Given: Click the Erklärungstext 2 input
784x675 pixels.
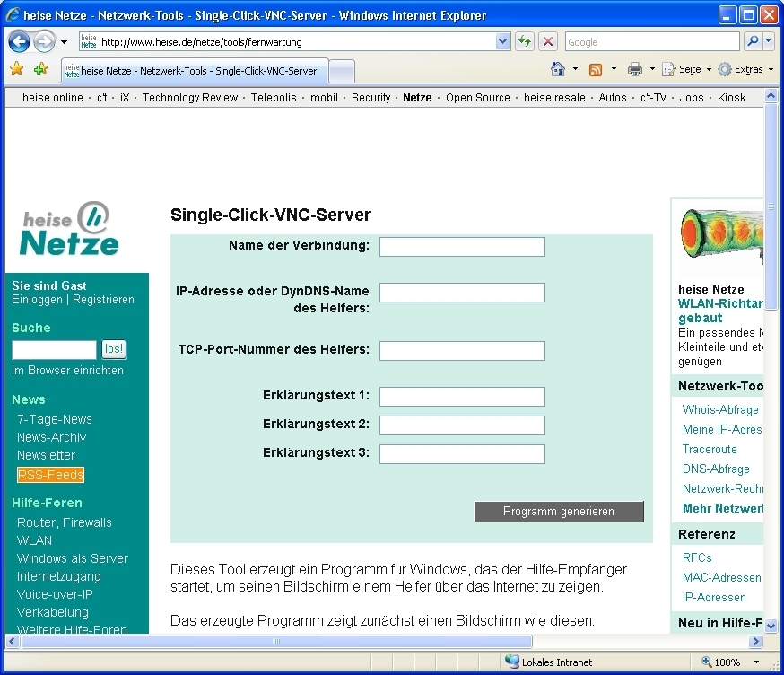Looking at the screenshot, I should point(462,425).
